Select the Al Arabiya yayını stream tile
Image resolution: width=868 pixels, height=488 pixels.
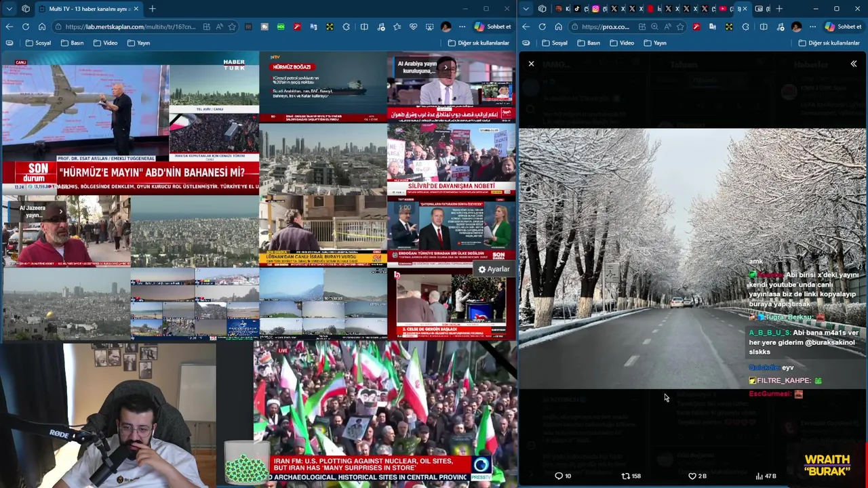[x=452, y=87]
